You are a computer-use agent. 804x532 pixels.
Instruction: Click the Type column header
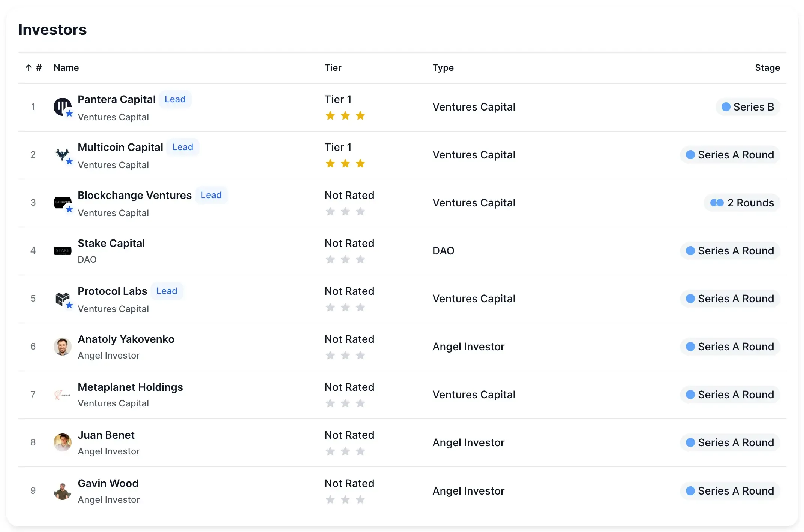click(x=443, y=68)
